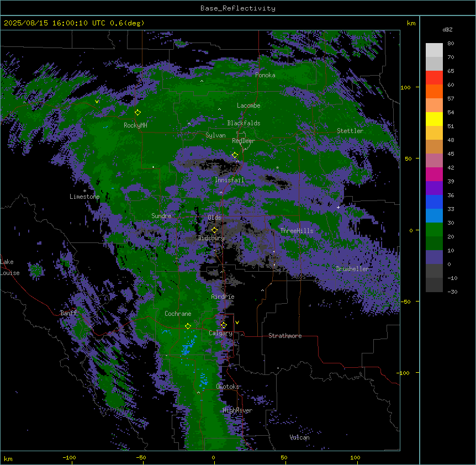Screen dimensions: 476x465
Task: Pick the magenta swatch between 42 and 39 dBZ
Action: pos(434,174)
